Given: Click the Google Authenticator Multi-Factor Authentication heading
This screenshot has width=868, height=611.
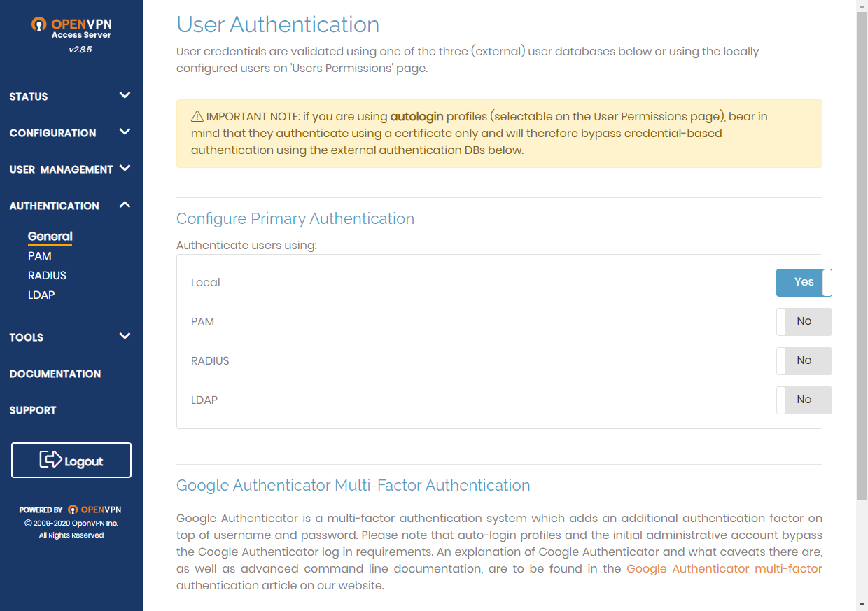Looking at the screenshot, I should point(353,486).
